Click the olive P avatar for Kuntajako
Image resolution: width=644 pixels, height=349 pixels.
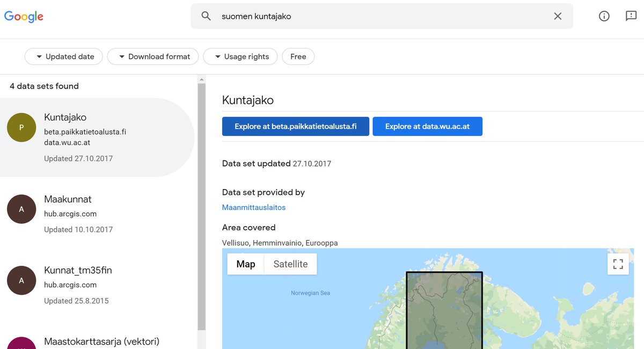21,127
